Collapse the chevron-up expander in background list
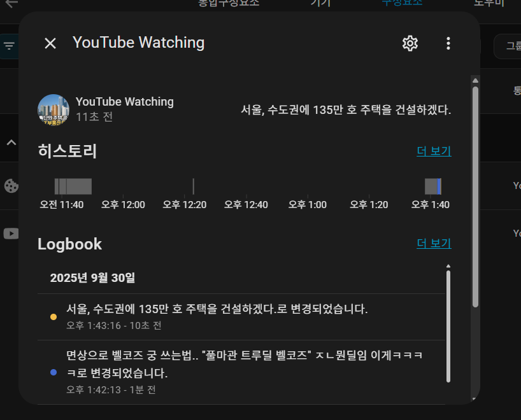The width and height of the screenshot is (521, 420). pyautogui.click(x=11, y=143)
